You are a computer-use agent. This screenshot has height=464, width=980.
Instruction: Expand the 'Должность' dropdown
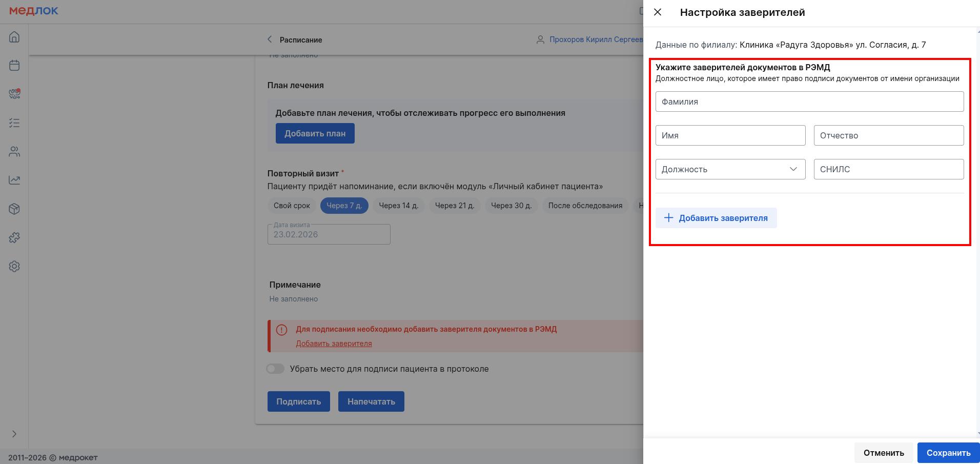pyautogui.click(x=730, y=169)
